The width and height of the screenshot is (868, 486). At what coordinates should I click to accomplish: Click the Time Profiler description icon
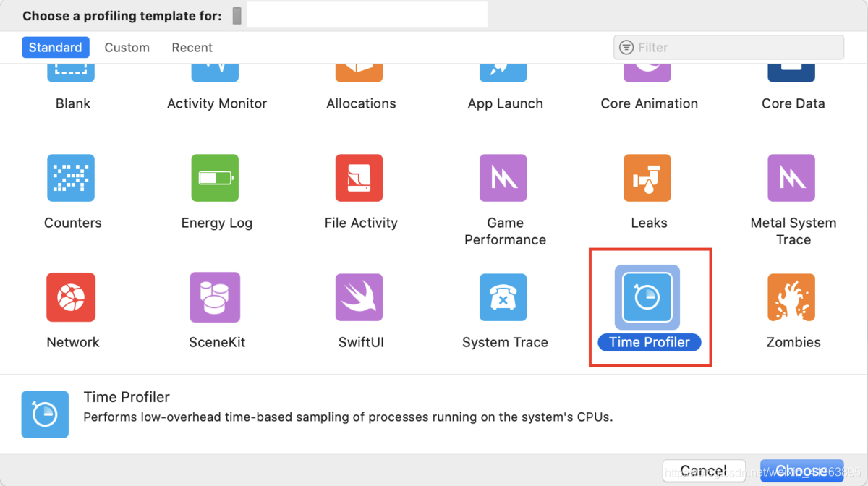(45, 414)
